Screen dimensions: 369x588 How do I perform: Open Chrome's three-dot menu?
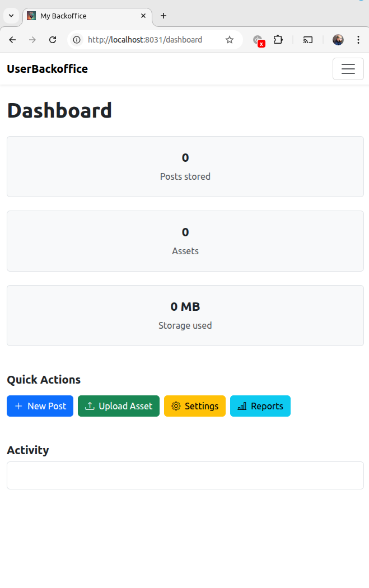pos(358,40)
